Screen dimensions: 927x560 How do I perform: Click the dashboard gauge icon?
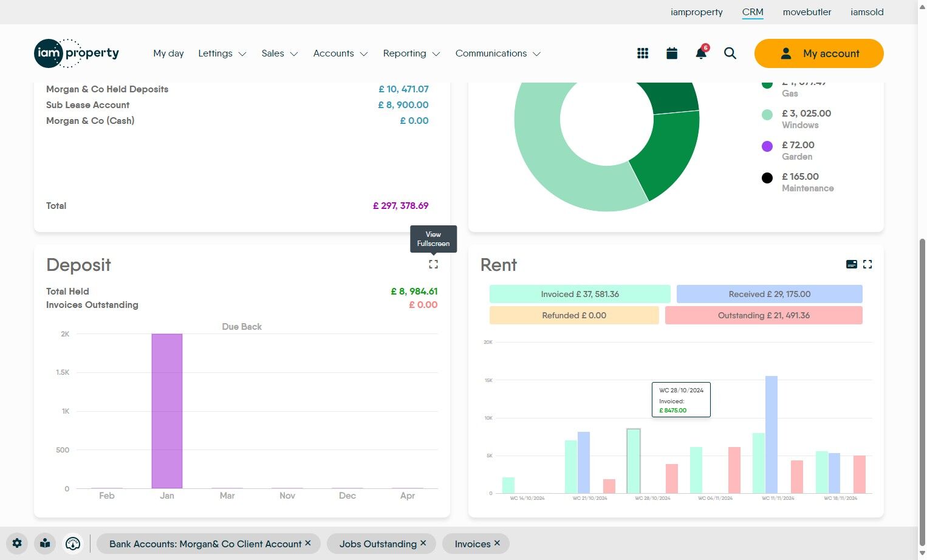[73, 544]
